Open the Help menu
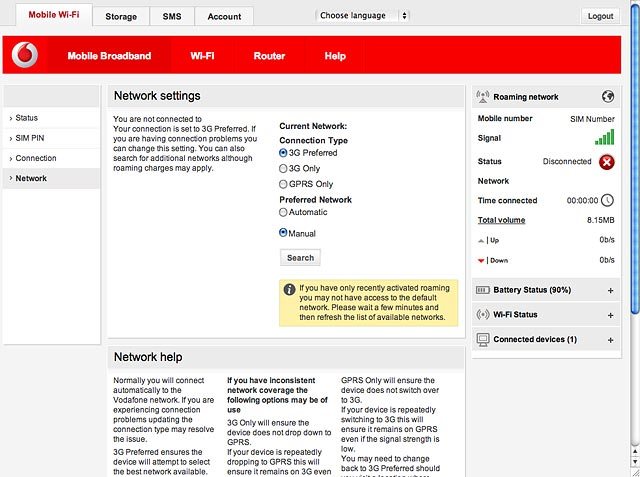640x477 pixels. pyautogui.click(x=335, y=56)
